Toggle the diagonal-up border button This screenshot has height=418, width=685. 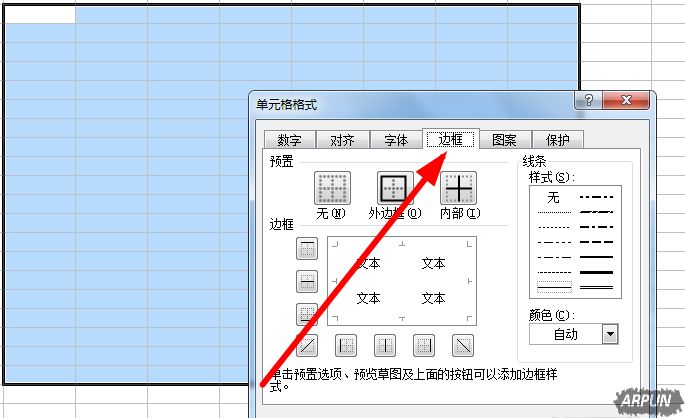(307, 345)
